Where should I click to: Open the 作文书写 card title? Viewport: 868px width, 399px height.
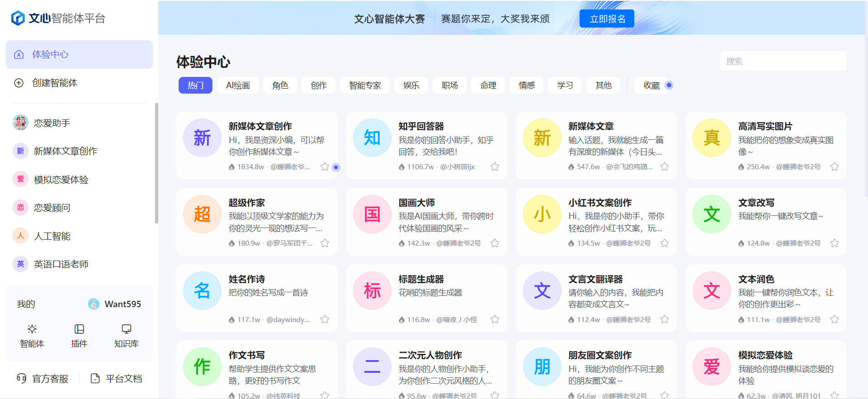pyautogui.click(x=247, y=355)
